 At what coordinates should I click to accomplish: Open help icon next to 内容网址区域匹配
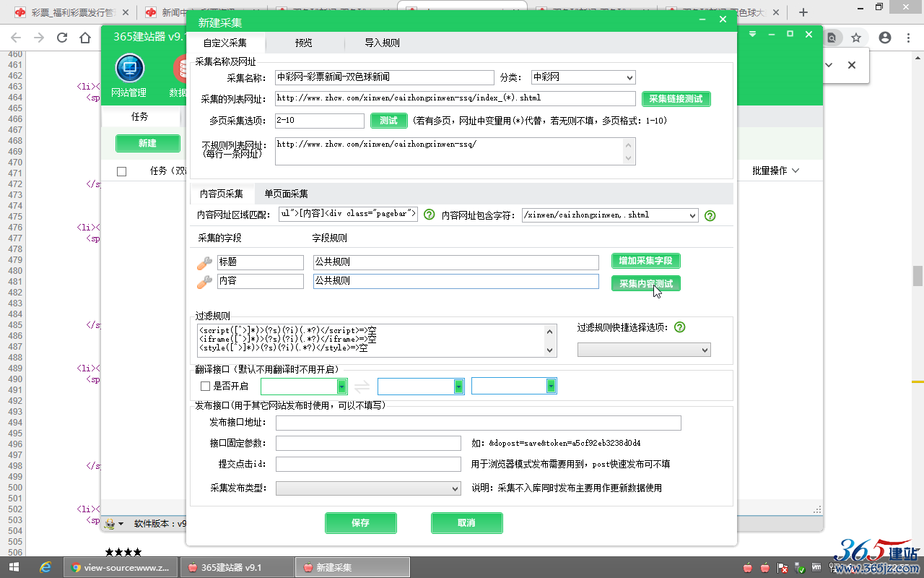tap(429, 215)
